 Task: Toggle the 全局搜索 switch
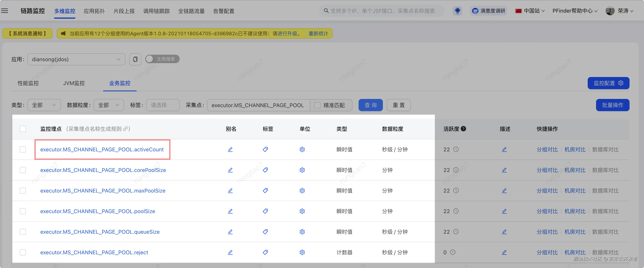click(162, 59)
